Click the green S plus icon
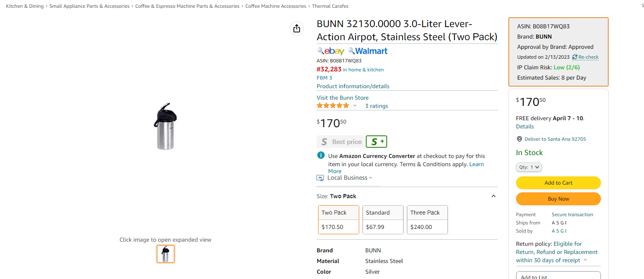 pos(376,142)
